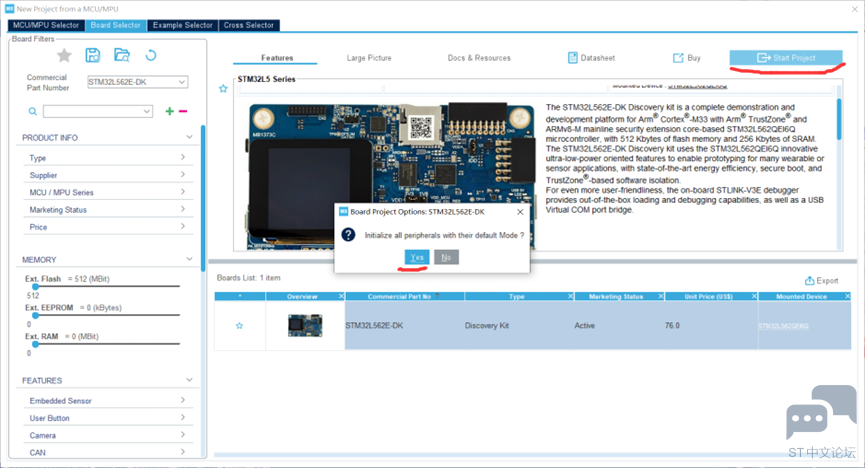865x468 pixels.
Task: Close the Marketing Status column X
Action: (x=660, y=296)
